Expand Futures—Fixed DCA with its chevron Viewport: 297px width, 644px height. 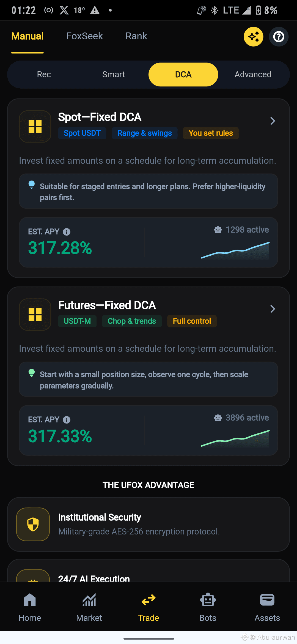click(273, 309)
